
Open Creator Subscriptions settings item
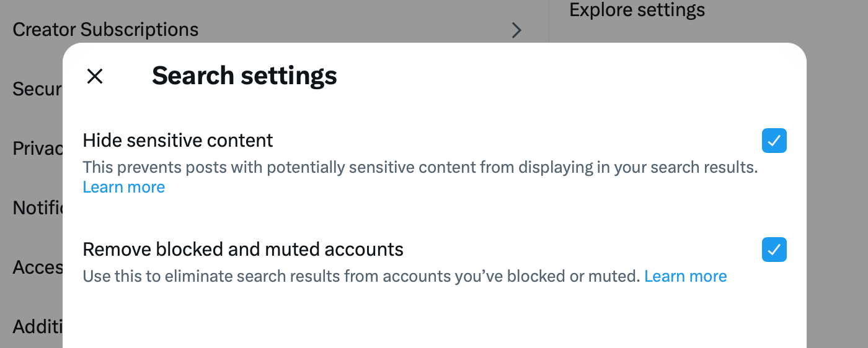105,30
